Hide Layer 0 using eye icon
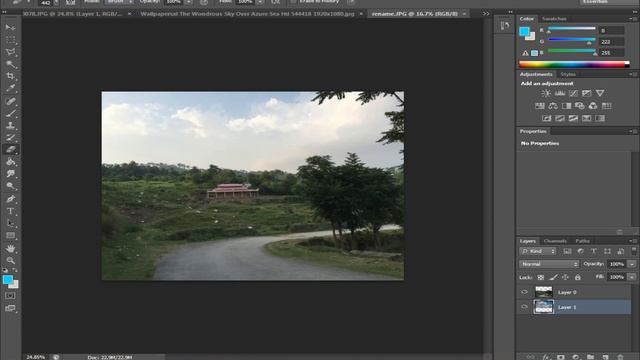This screenshot has width=640, height=360. click(x=524, y=292)
